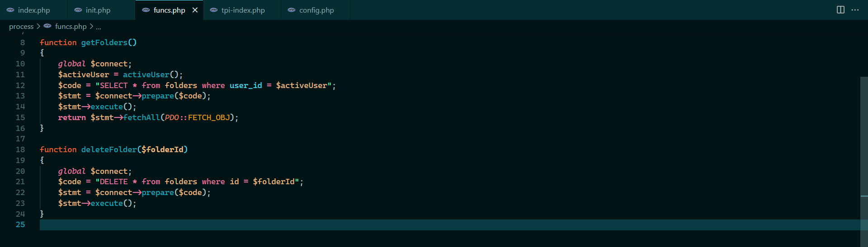This screenshot has height=247, width=868.
Task: Click the $stmt variable on line 22
Action: tap(70, 192)
